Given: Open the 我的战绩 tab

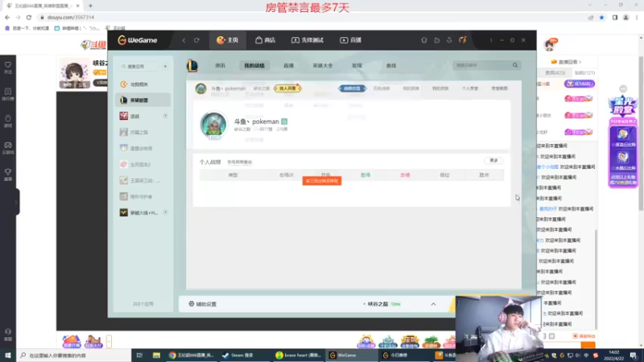Looking at the screenshot, I should click(x=254, y=65).
